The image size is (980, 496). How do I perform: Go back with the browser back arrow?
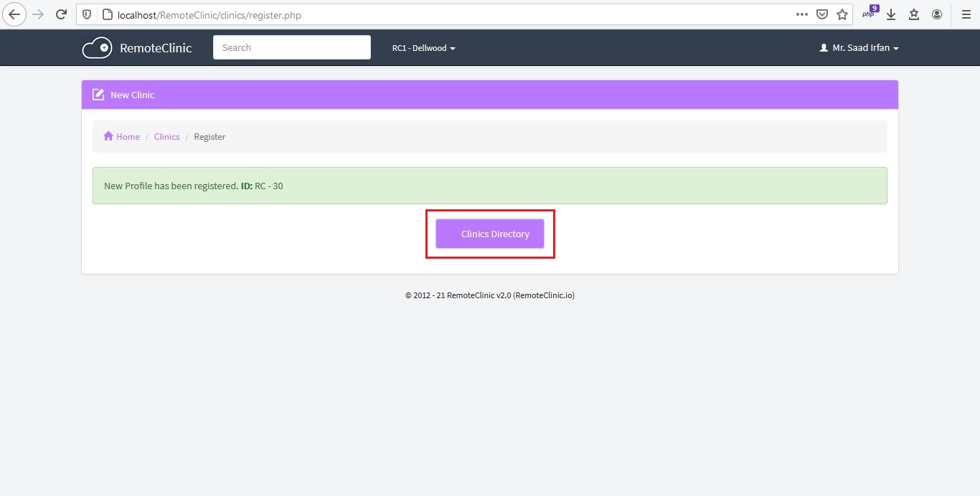click(14, 14)
